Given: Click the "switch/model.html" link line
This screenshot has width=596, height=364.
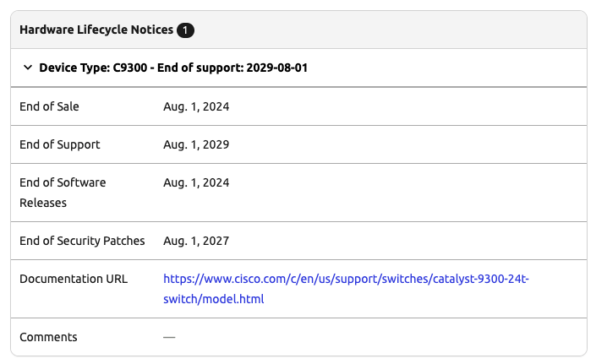Looking at the screenshot, I should (214, 299).
